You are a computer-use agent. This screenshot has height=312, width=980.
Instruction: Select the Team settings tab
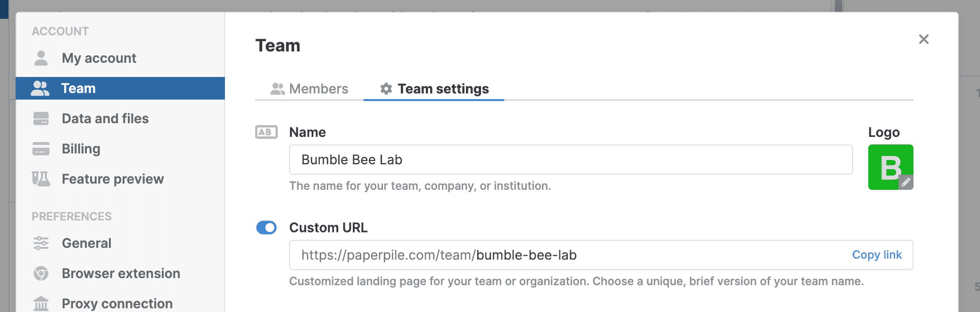click(434, 89)
